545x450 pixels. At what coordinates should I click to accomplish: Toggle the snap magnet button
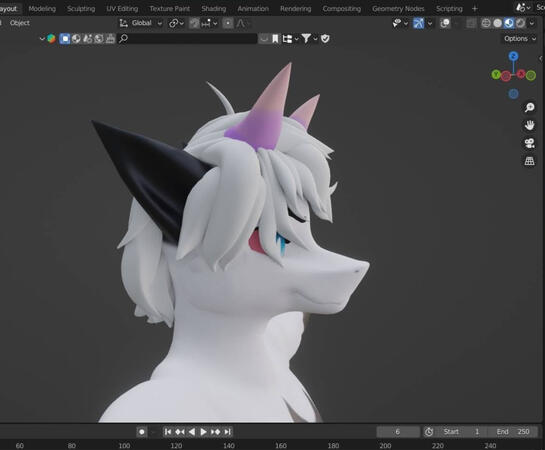pos(194,23)
